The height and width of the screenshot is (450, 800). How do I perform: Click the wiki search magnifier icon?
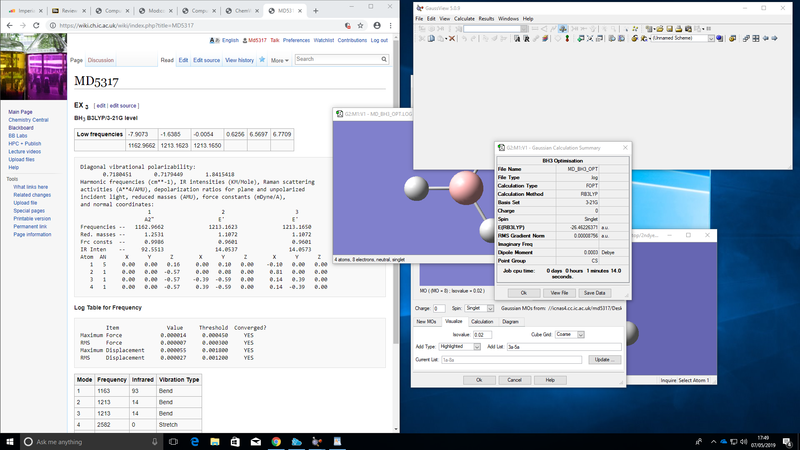(383, 60)
